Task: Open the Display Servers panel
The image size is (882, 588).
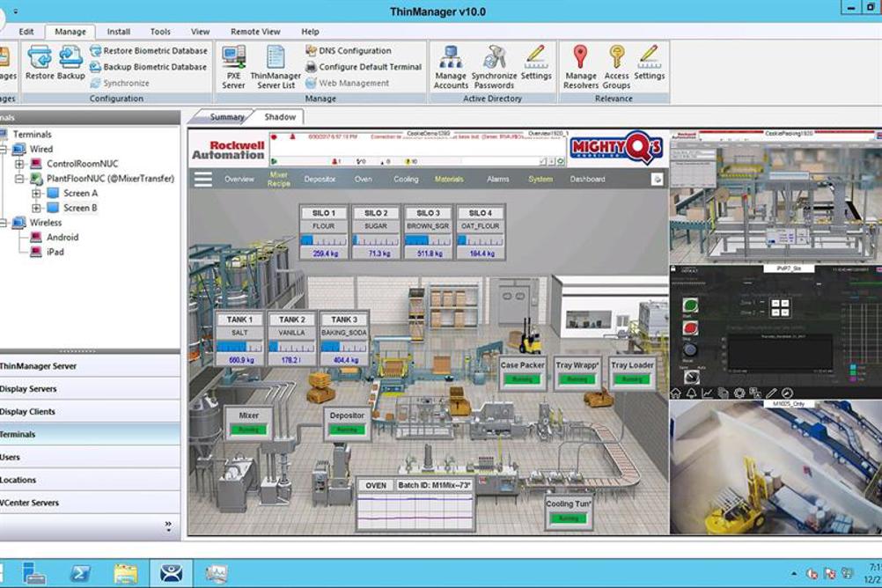Action: [90, 389]
